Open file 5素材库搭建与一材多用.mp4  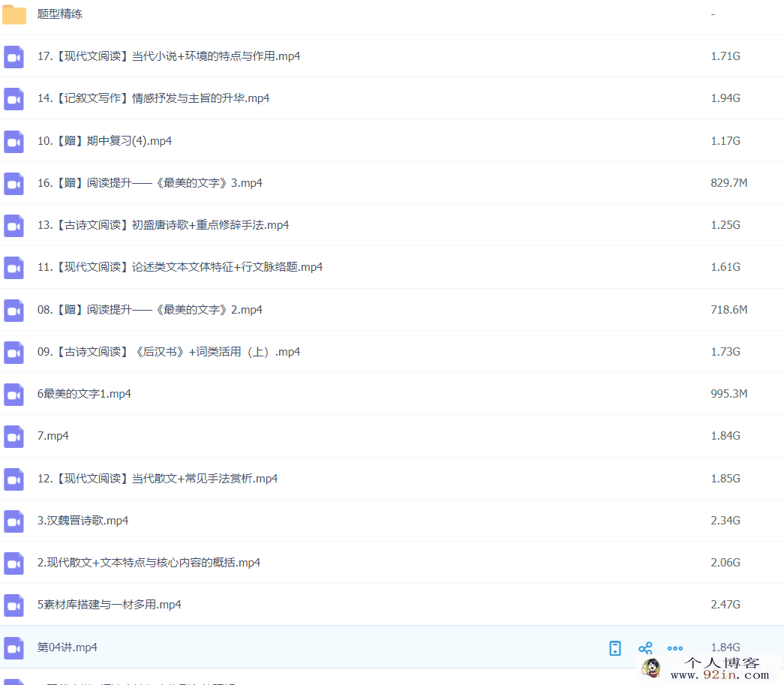tap(110, 604)
